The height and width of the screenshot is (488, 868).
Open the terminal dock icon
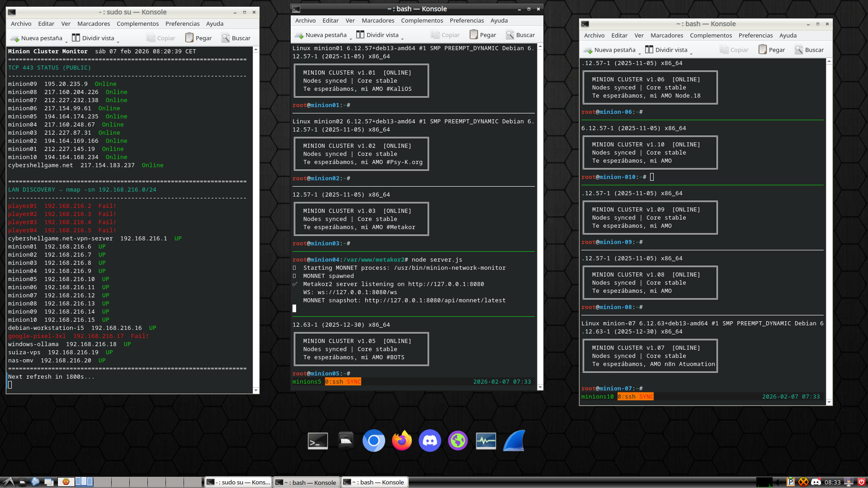(318, 441)
